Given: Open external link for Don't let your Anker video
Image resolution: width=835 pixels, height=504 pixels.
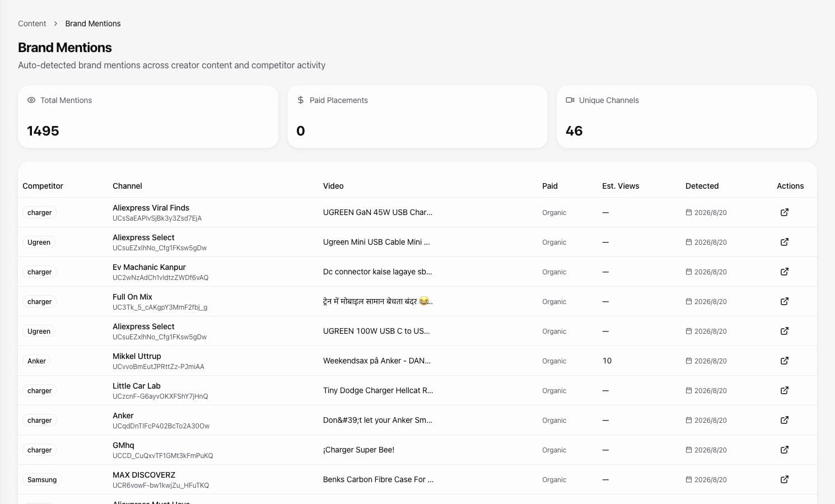Looking at the screenshot, I should [x=785, y=420].
